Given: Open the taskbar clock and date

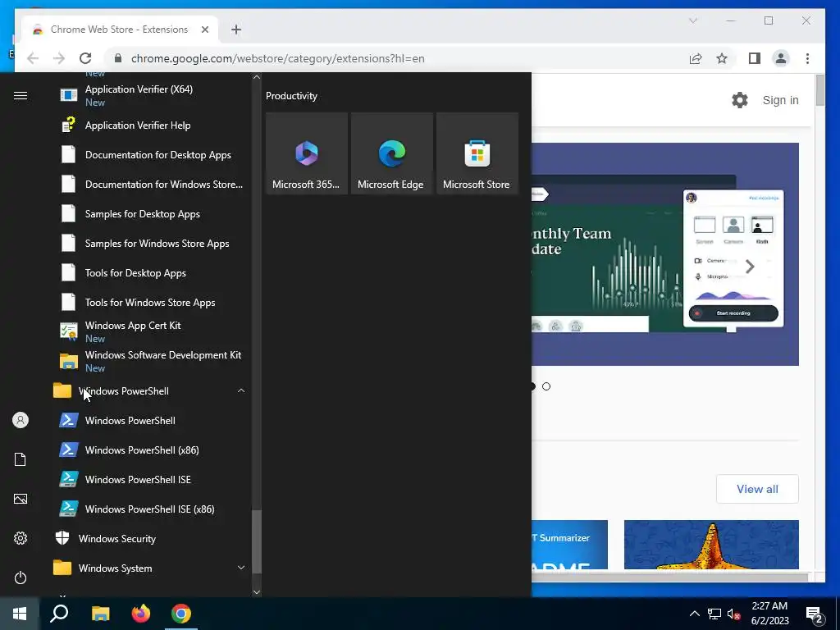Looking at the screenshot, I should click(769, 614).
